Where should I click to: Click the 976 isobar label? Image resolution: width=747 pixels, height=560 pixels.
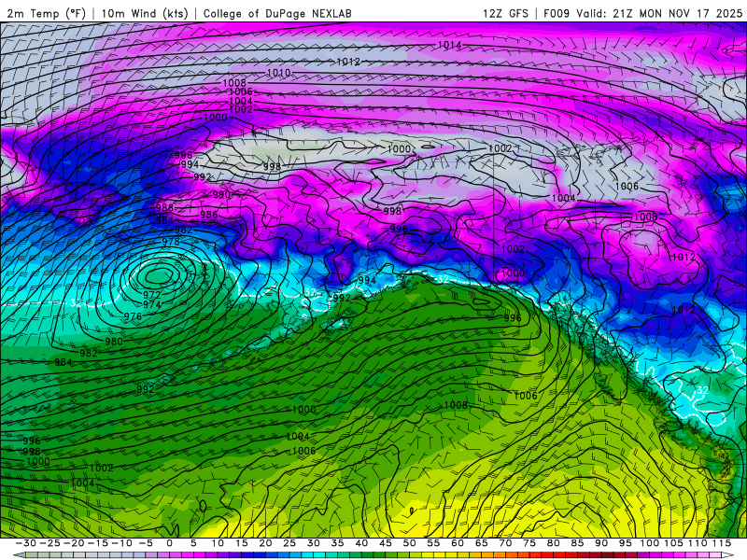click(133, 316)
